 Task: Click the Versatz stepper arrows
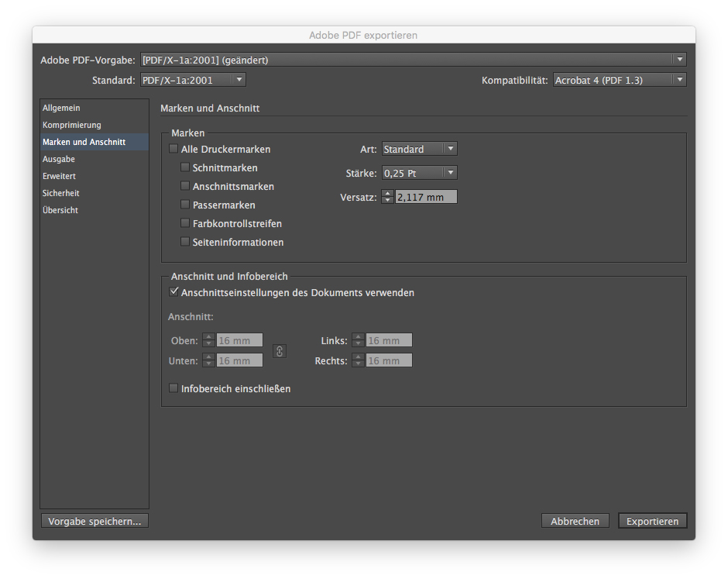(388, 197)
